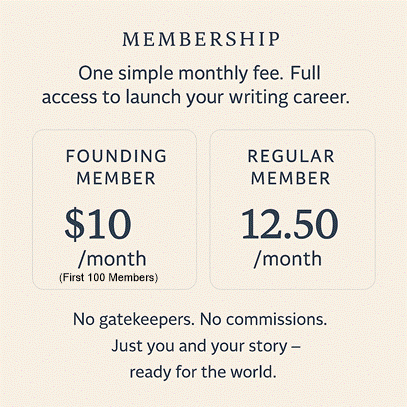Click the (First 100 Members) note
This screenshot has width=407, height=407.
coord(109,277)
